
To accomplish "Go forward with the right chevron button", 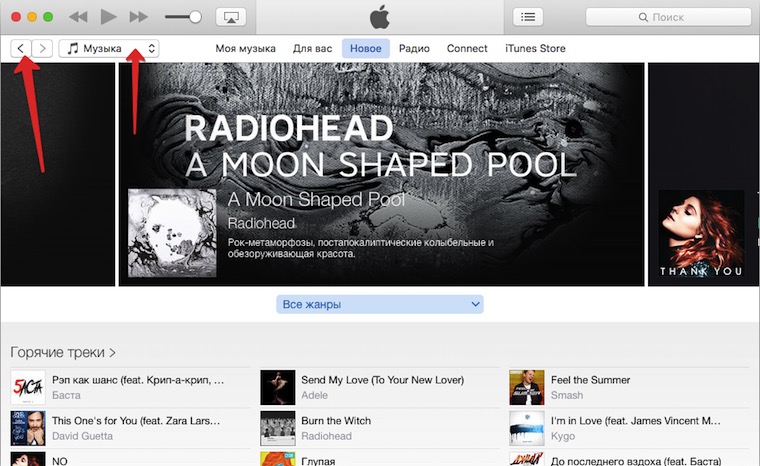I will pyautogui.click(x=42, y=48).
